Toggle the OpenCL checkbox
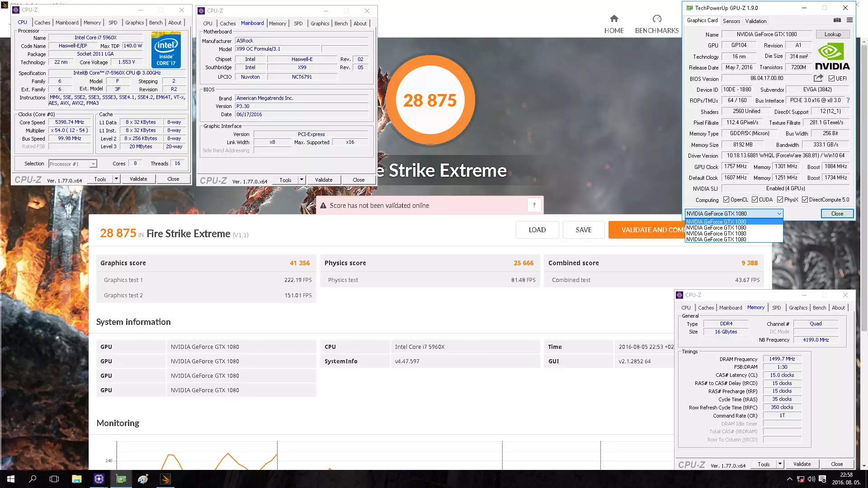The image size is (868, 488). click(726, 200)
